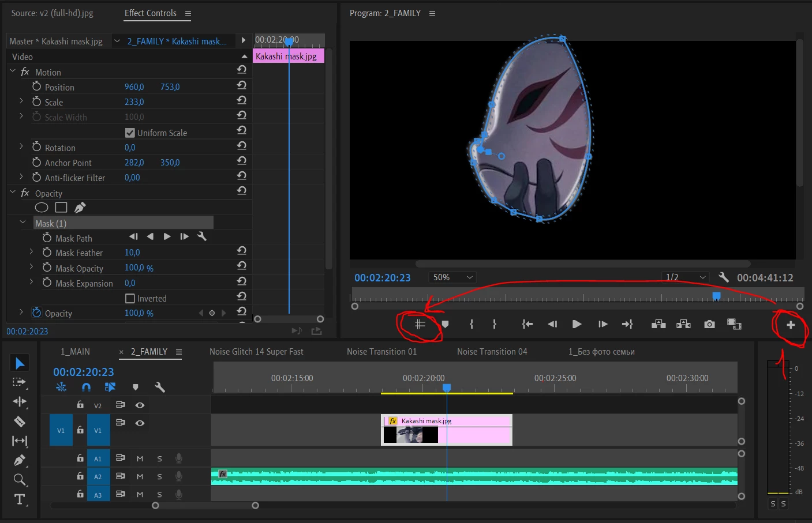The width and height of the screenshot is (812, 523).
Task: Select the Track Select Forward tool
Action: 19,382
